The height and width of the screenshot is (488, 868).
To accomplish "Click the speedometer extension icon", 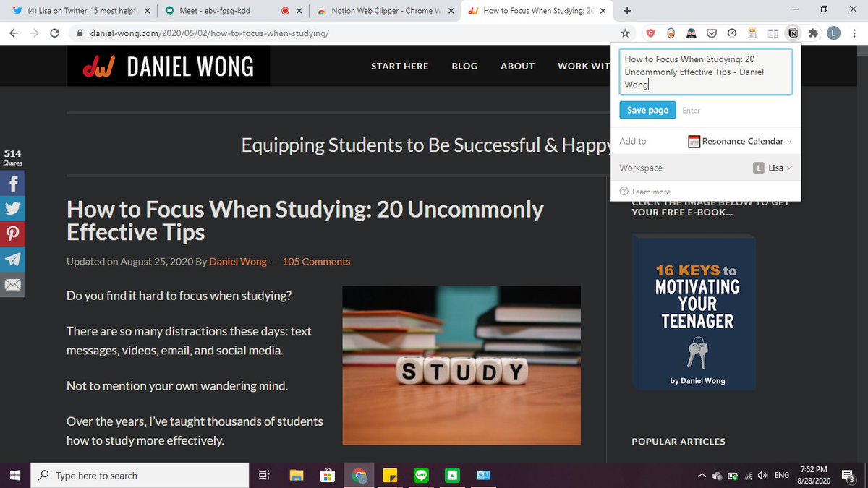I will click(732, 33).
